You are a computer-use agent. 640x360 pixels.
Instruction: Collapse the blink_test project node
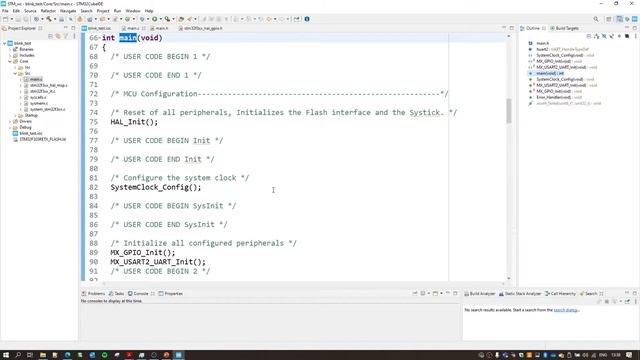point(4,43)
